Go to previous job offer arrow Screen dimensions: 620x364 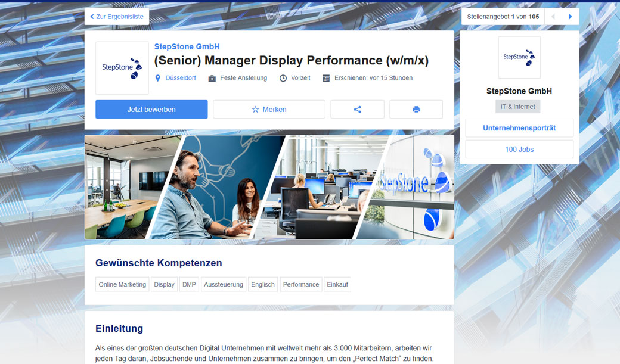[x=553, y=17]
